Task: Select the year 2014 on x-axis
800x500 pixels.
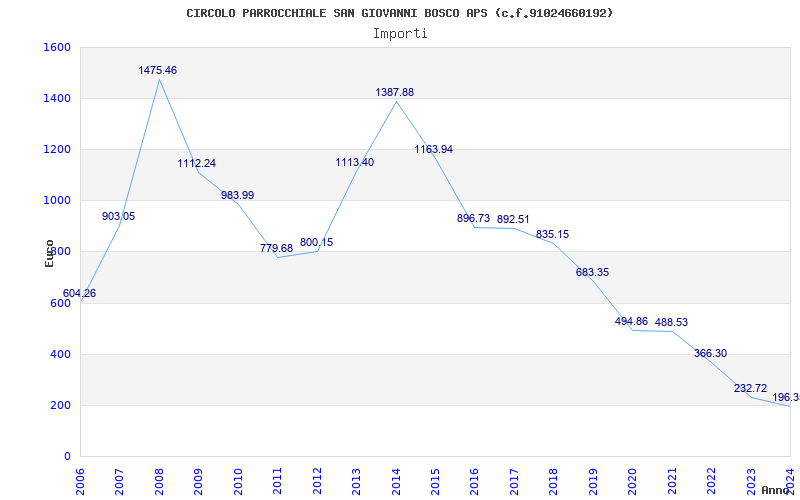Action: [396, 481]
